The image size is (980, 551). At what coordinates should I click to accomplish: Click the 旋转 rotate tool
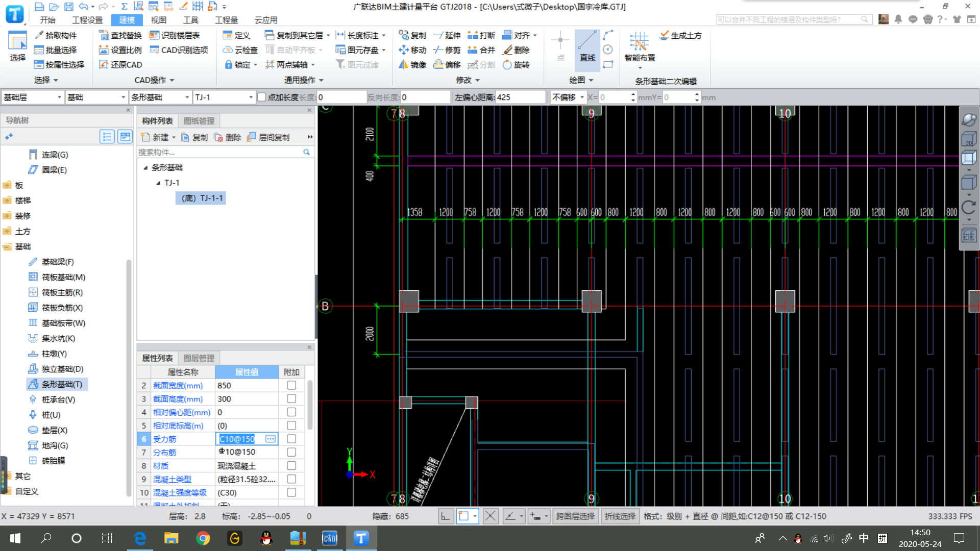pos(516,65)
